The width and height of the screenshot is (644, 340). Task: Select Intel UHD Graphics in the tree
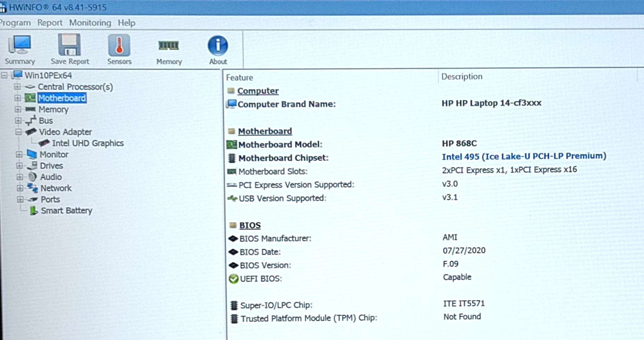point(88,143)
